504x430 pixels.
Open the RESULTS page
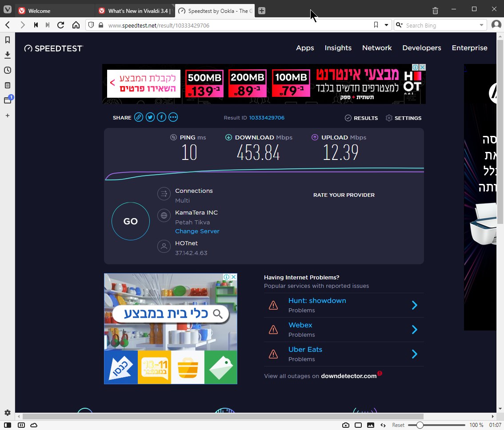[x=361, y=118]
